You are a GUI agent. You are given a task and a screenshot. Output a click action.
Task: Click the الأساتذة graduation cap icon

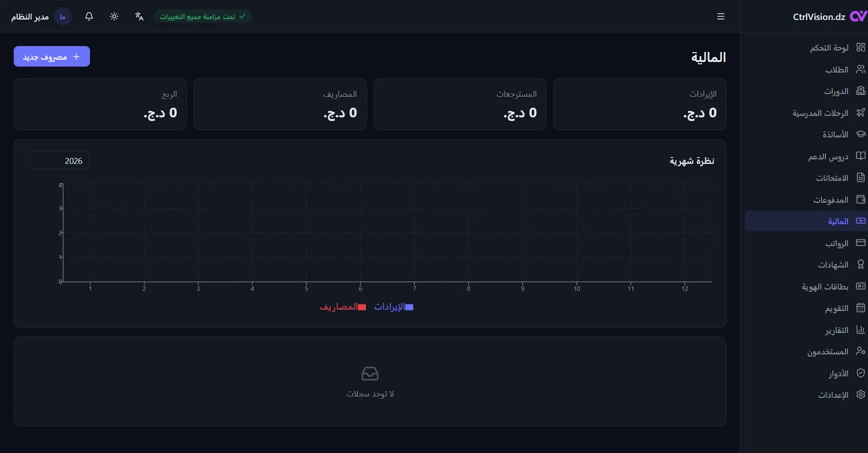click(860, 134)
